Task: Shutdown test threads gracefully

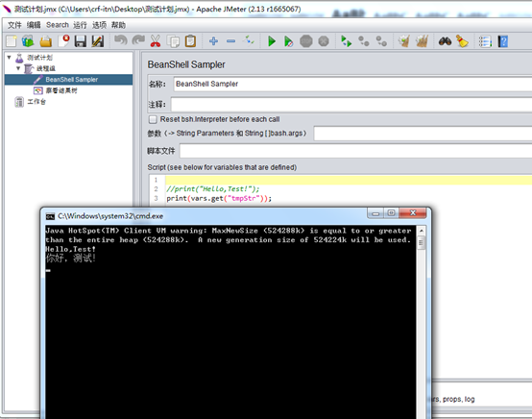Action: click(324, 41)
